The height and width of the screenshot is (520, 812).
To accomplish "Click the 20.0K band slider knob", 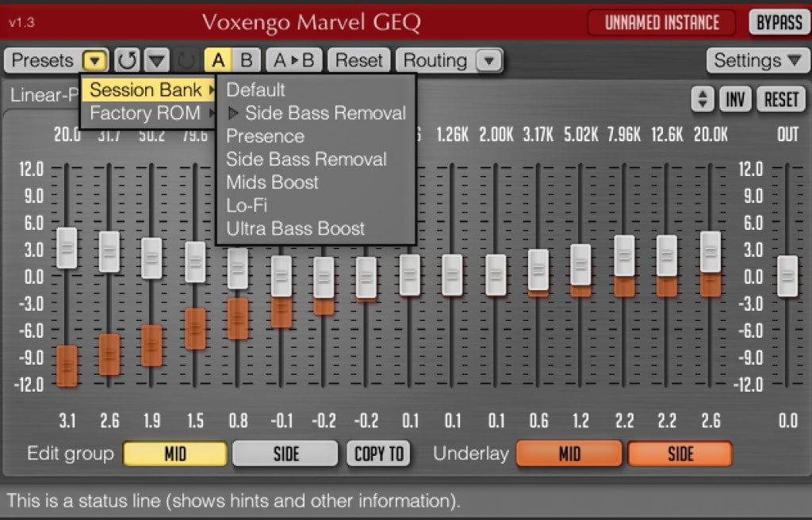I will click(710, 252).
